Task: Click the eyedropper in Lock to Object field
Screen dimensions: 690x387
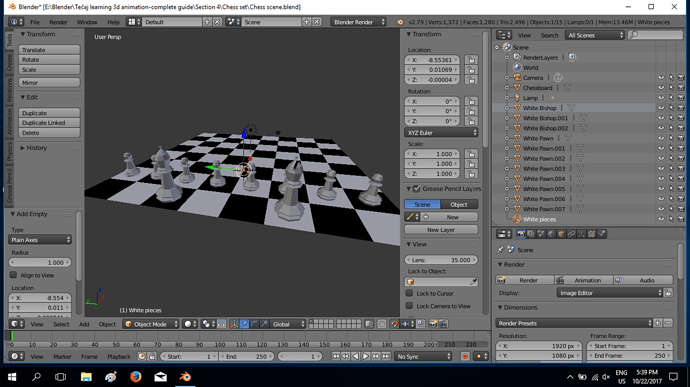Action: click(473, 282)
